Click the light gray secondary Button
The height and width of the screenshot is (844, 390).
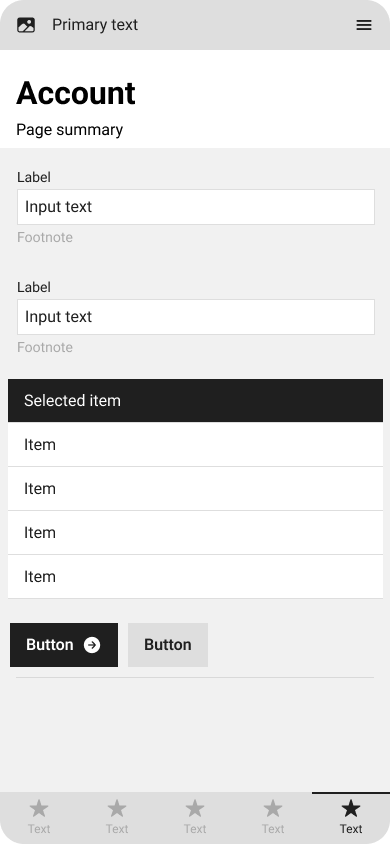point(168,645)
